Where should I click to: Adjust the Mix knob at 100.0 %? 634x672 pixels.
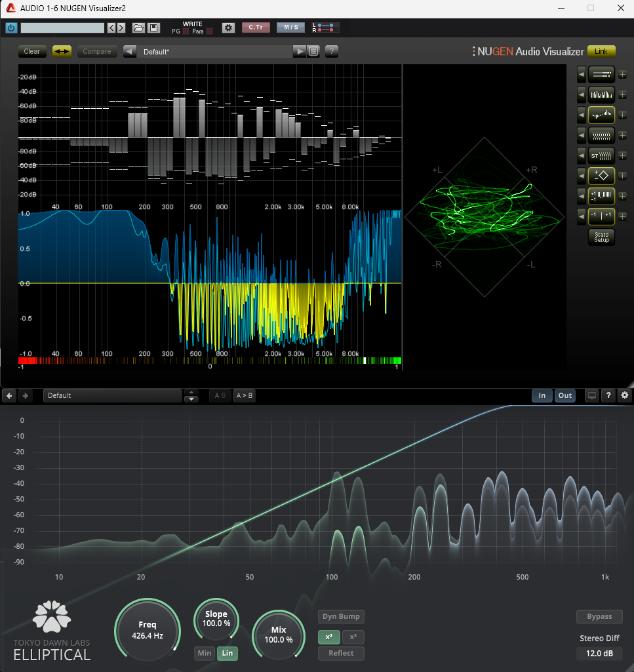pos(279,635)
